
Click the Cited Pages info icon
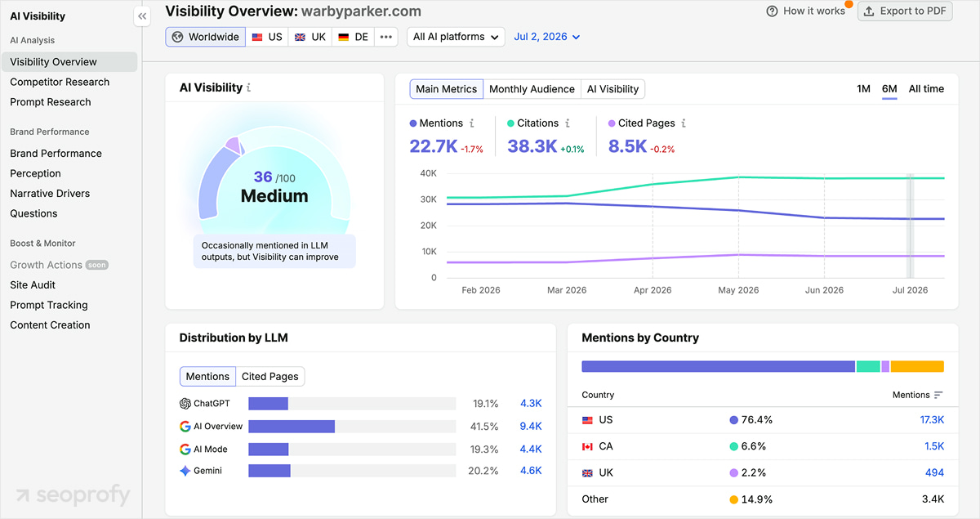click(684, 123)
